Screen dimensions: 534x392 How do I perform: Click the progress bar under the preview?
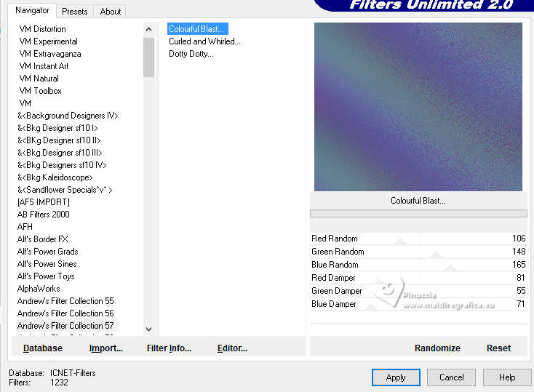tap(418, 214)
